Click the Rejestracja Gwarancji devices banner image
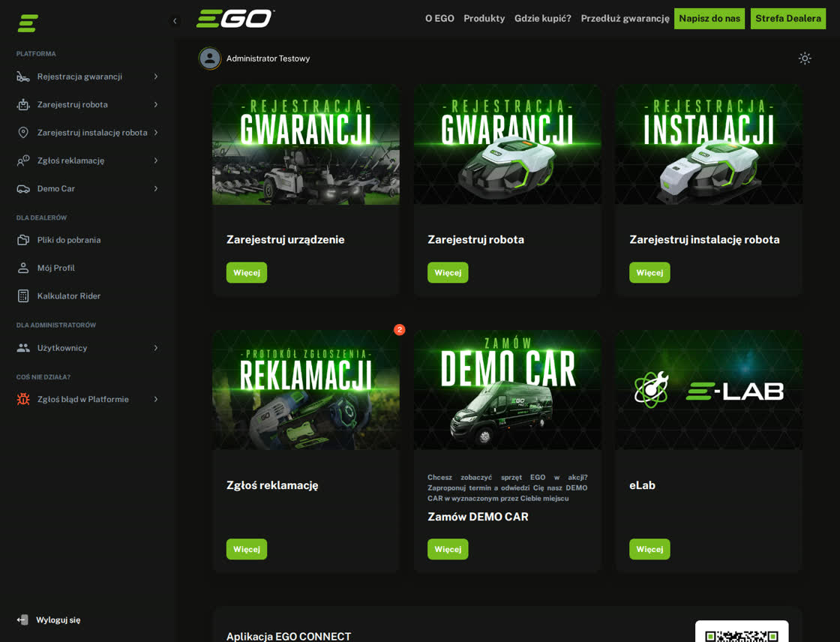Screen dimensions: 840x642 pyautogui.click(x=306, y=145)
